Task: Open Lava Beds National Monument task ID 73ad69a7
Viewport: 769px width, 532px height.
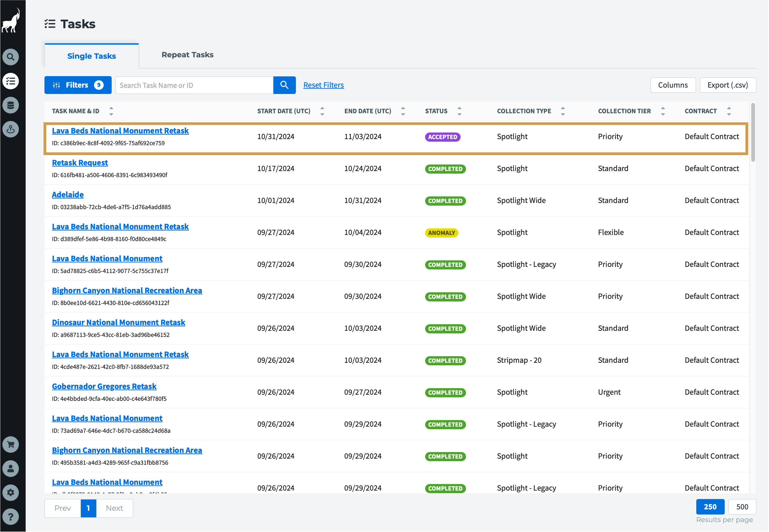Action: coord(107,419)
